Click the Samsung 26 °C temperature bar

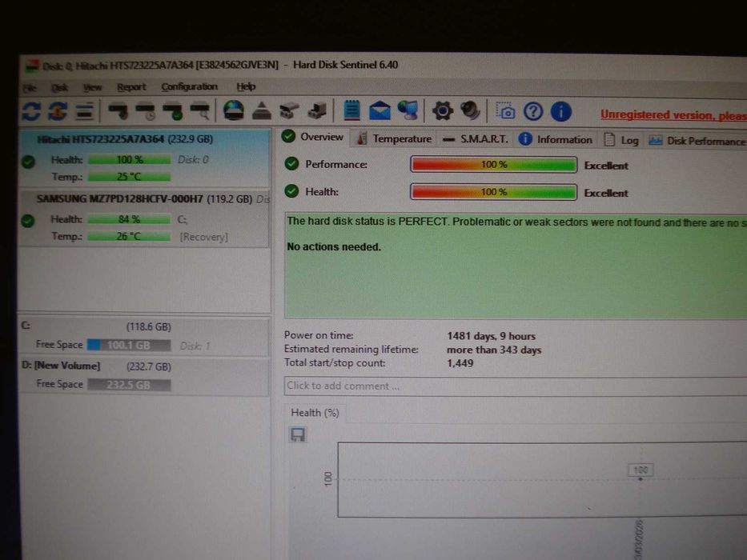(x=129, y=236)
